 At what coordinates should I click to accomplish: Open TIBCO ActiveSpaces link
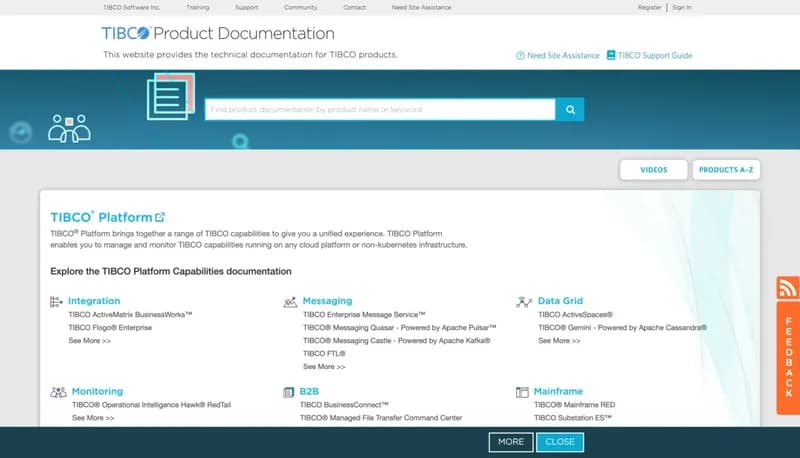(x=575, y=315)
